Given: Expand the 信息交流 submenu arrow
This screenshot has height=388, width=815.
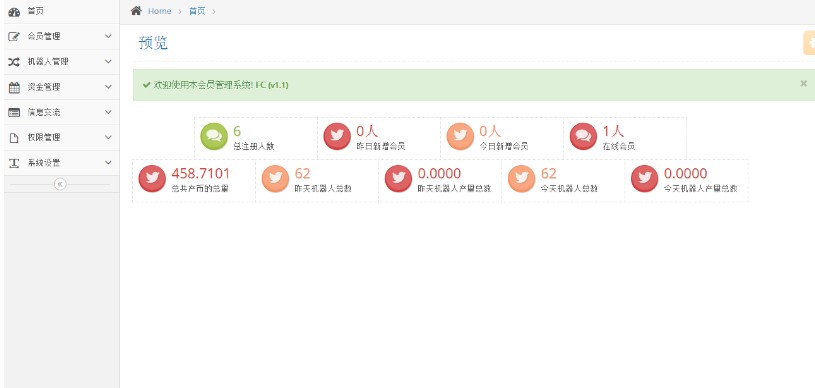Looking at the screenshot, I should 108,112.
